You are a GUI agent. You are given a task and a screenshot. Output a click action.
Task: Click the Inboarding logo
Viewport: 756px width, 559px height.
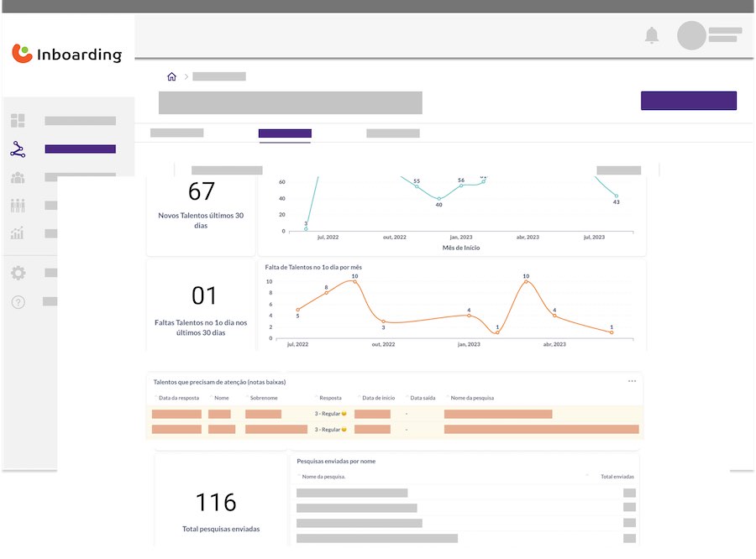coord(66,54)
